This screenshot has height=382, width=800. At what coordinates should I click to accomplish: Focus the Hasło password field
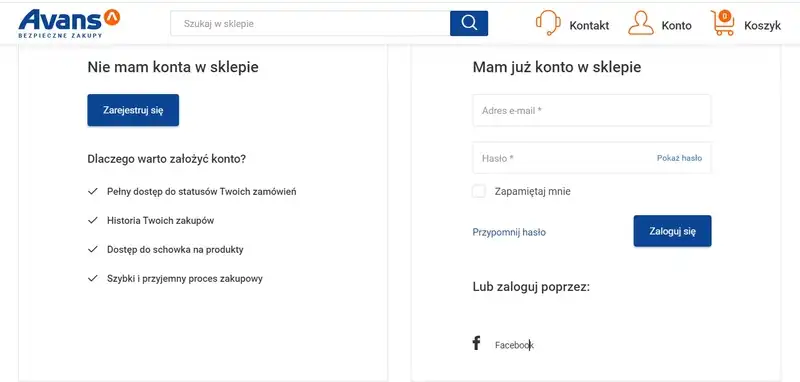tap(592, 158)
